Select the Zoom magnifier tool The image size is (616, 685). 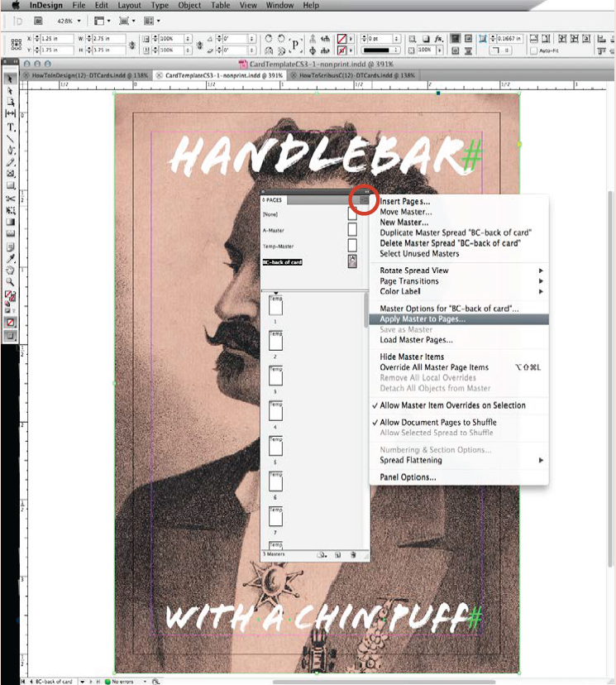pos(11,281)
